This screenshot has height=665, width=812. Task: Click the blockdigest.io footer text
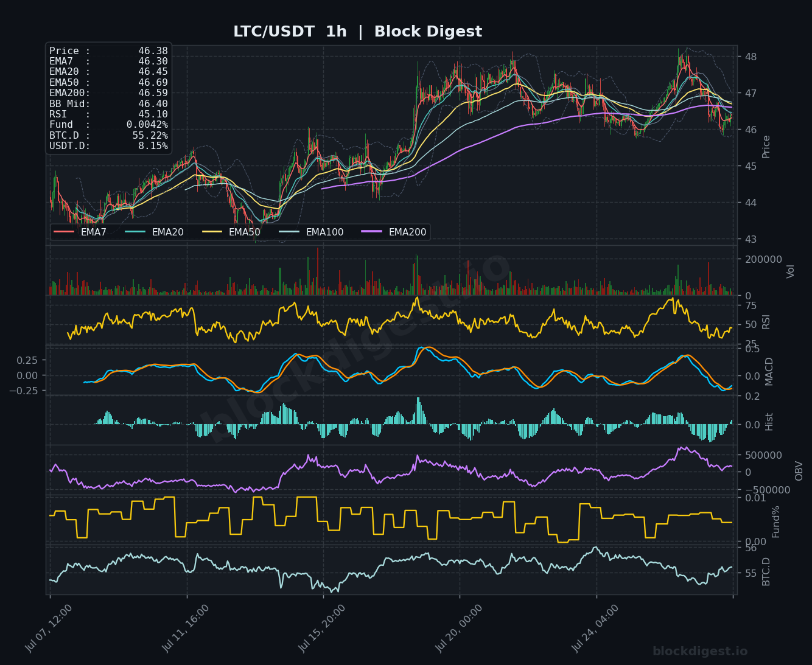point(700,652)
